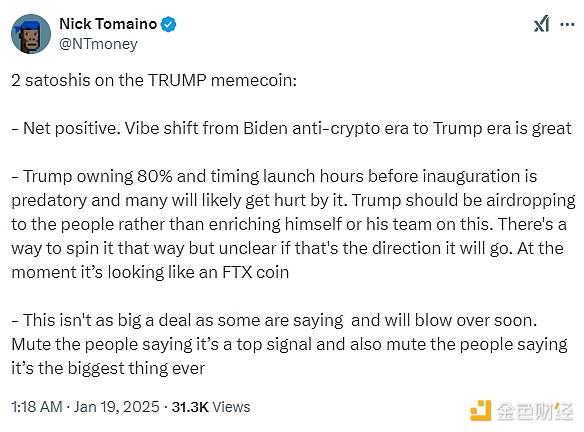Screen dimensions: 584x432
Task: Click the 1:18 AM timestamp
Action: (36, 407)
